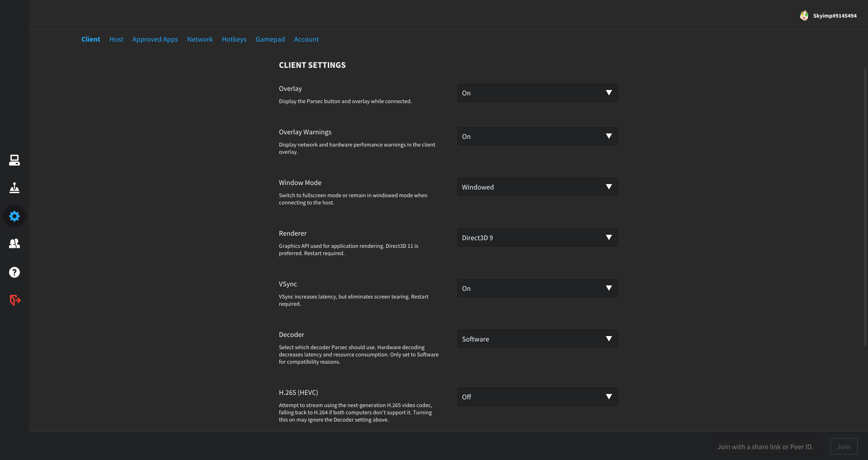The image size is (868, 460).
Task: Click the Join button
Action: (844, 446)
